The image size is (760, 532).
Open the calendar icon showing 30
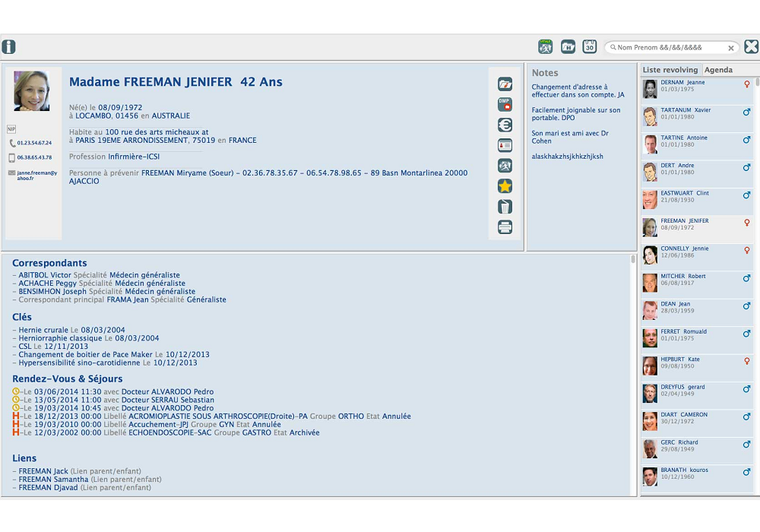click(590, 47)
